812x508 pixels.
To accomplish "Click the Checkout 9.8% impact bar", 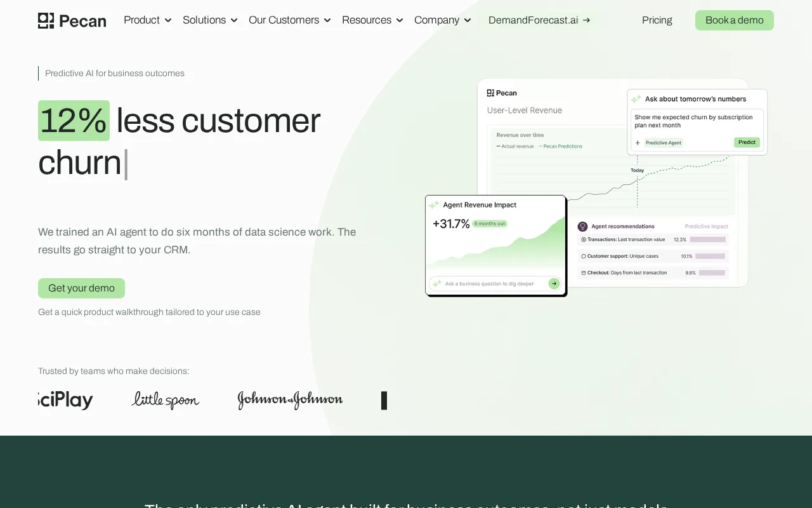I will click(x=712, y=273).
